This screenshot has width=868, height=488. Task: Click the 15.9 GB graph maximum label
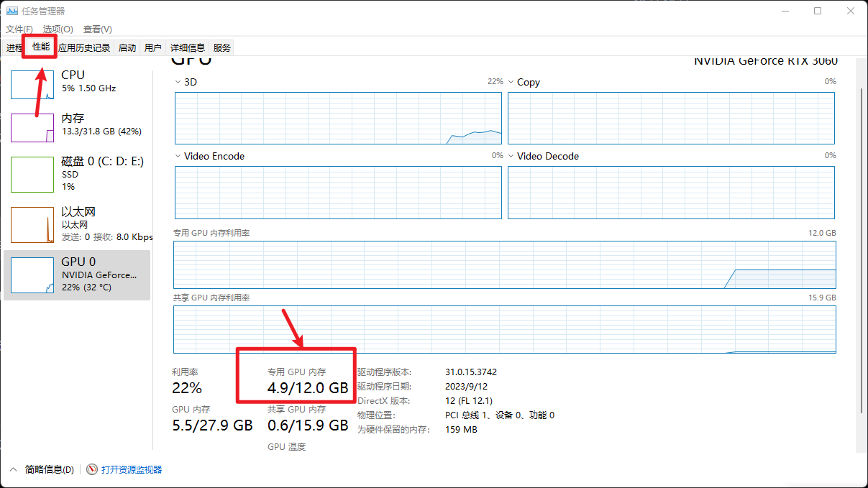pyautogui.click(x=822, y=298)
